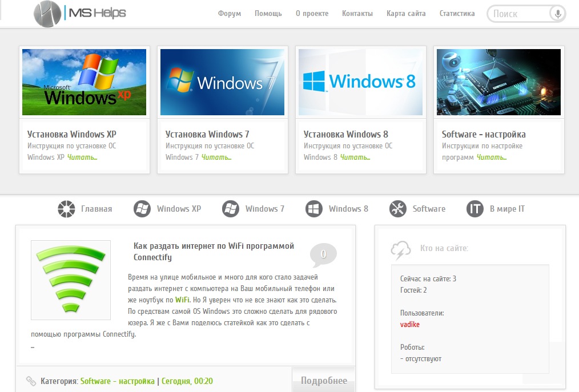Click the Главная wheel icon

point(66,209)
